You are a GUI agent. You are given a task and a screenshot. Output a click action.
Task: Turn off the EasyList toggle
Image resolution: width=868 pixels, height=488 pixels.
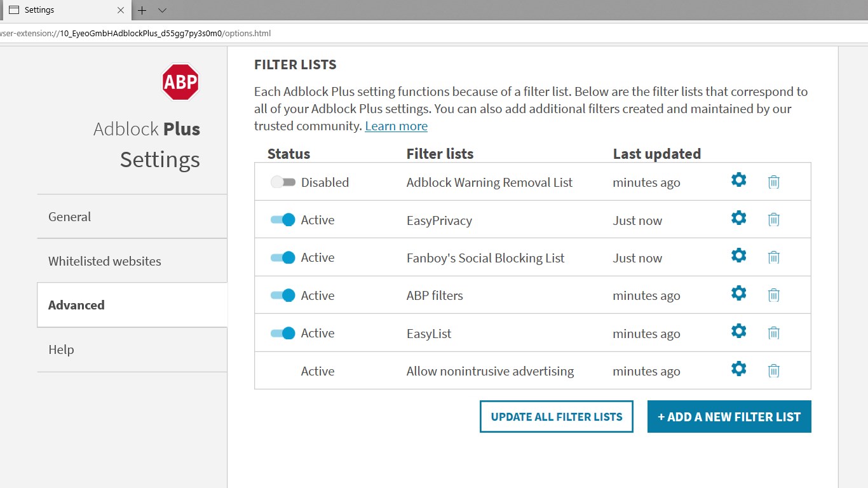pos(282,332)
